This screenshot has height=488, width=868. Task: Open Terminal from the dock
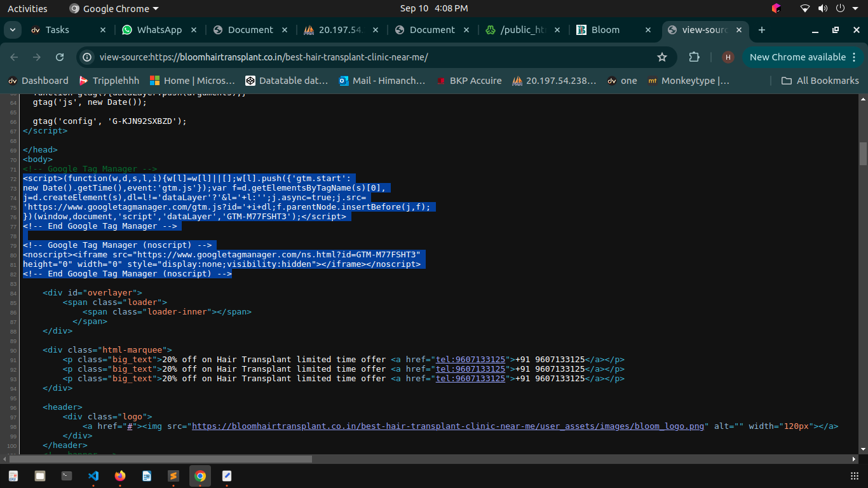(x=67, y=475)
